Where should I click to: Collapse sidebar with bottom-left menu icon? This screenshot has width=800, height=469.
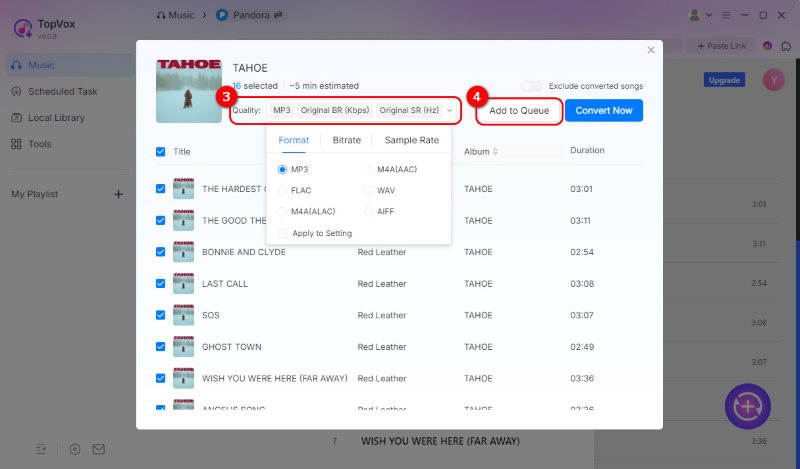pos(41,449)
